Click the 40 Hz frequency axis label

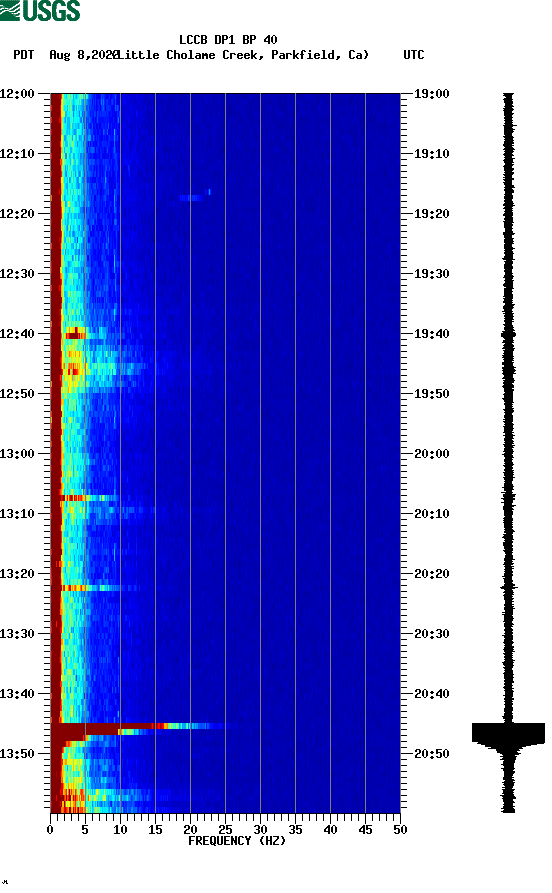pyautogui.click(x=330, y=830)
